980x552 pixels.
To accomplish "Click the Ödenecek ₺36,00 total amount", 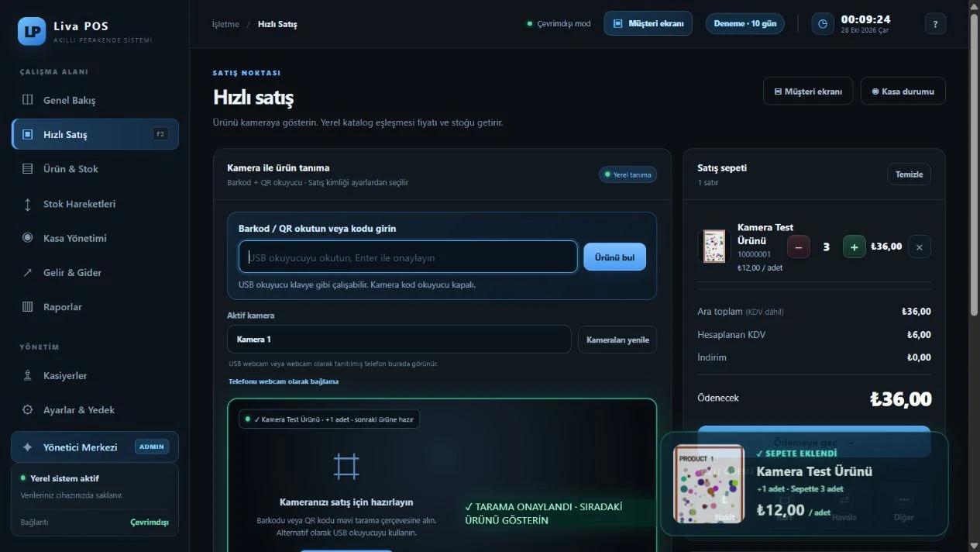I will [x=900, y=399].
